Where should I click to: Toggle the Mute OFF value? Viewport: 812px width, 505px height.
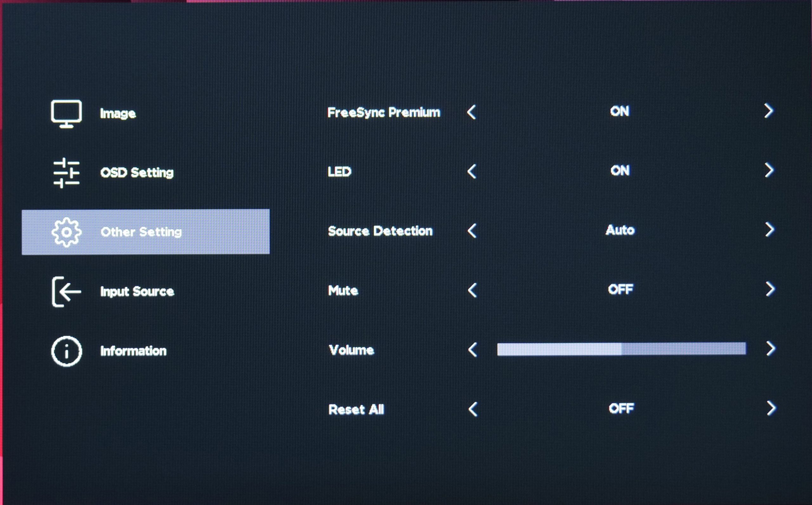620,289
